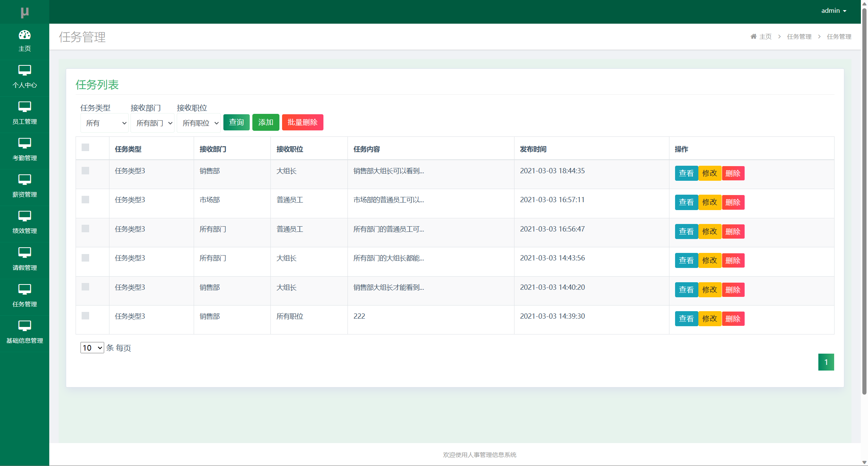Viewport: 868px width, 466px height.
Task: Open 考勤管理 sidebar icon
Action: point(24,143)
